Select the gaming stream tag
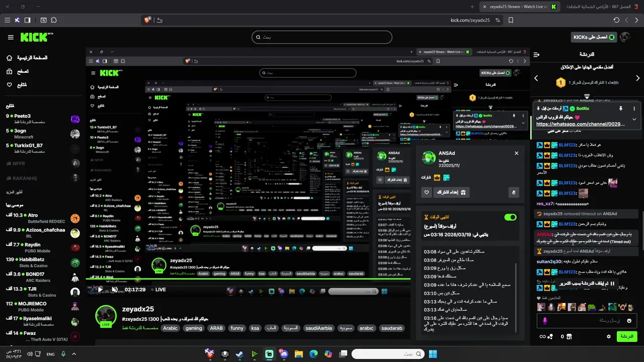The height and width of the screenshot is (362, 644). [193, 328]
